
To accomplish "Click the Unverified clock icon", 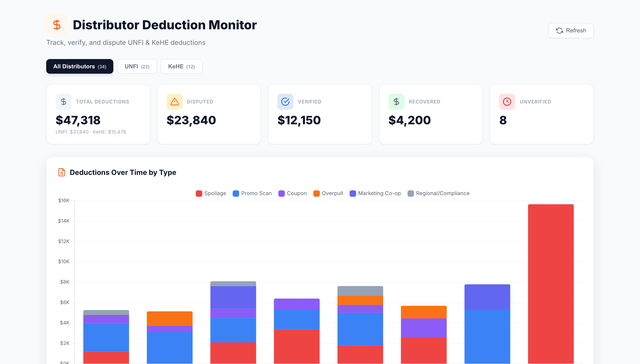I will click(x=507, y=101).
